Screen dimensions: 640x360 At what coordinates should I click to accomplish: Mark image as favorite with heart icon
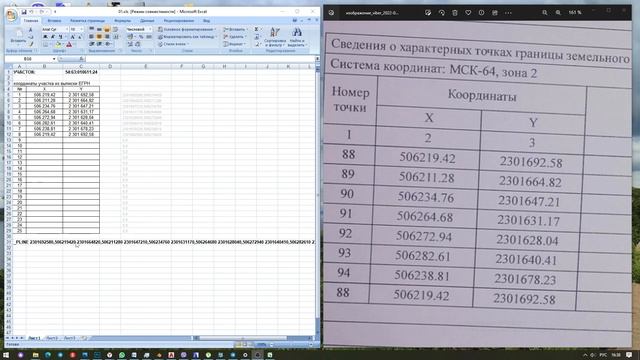click(468, 13)
